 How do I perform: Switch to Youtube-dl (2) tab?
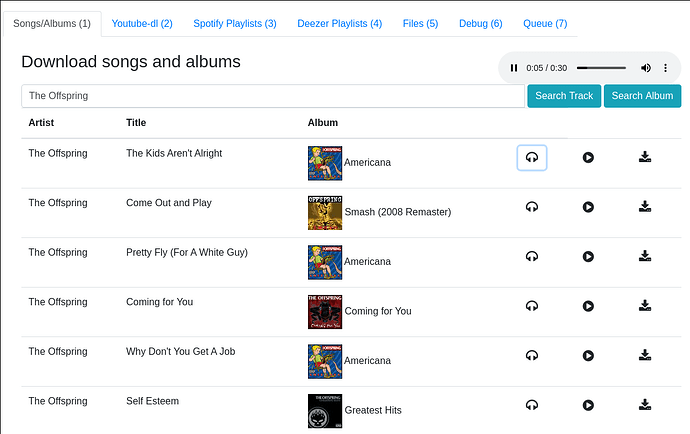click(142, 23)
